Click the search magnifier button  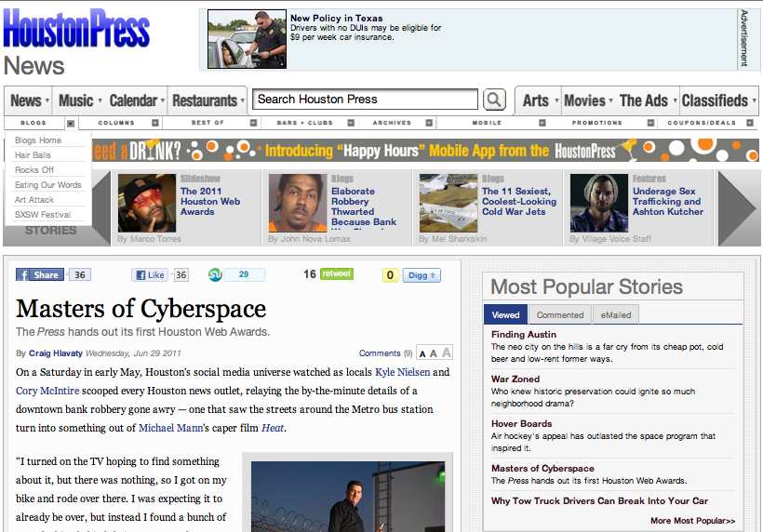click(494, 100)
